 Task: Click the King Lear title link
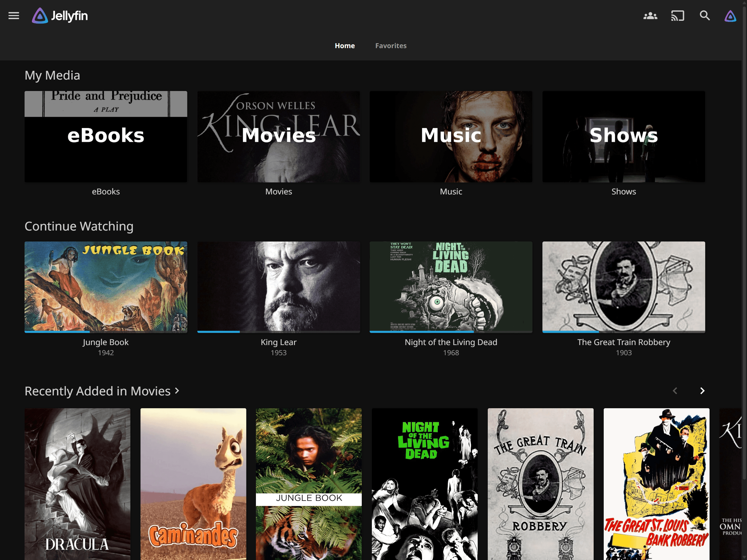pos(278,342)
